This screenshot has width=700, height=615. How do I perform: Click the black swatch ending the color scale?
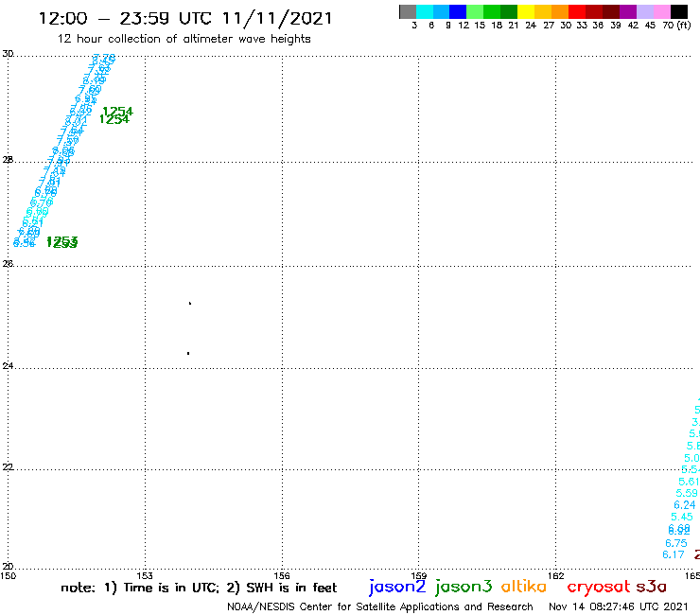[678, 11]
